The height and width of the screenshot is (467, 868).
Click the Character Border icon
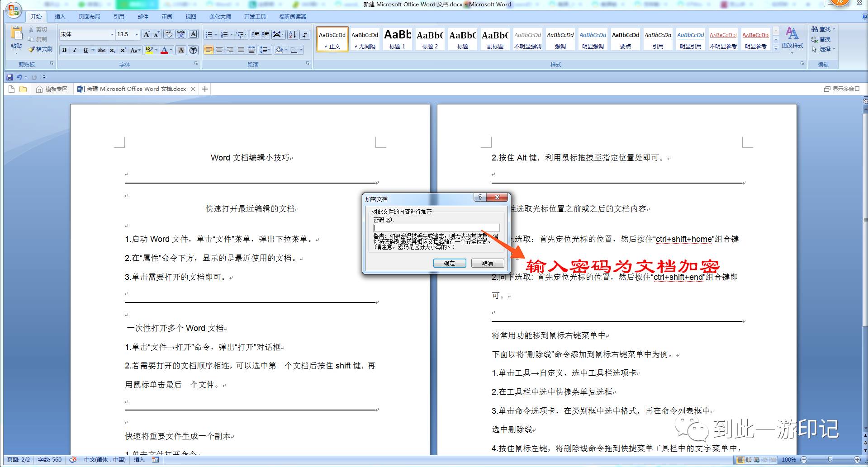pos(193,34)
